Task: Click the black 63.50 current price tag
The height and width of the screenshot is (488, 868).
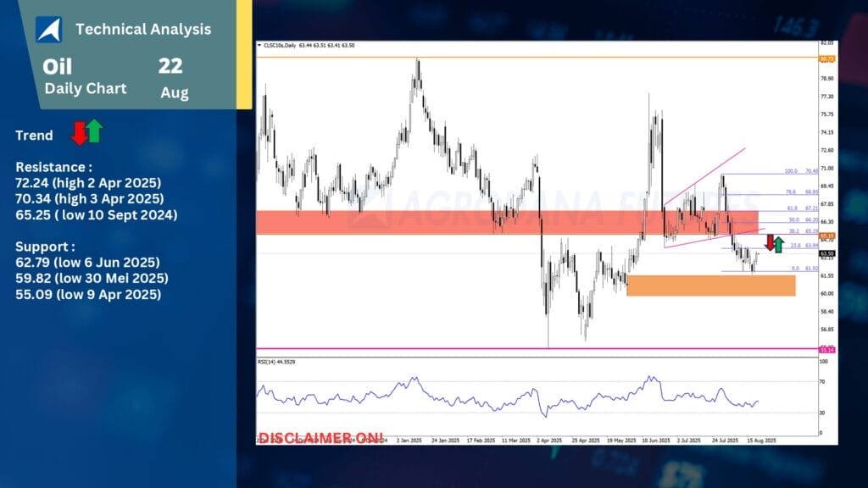Action: 826,253
